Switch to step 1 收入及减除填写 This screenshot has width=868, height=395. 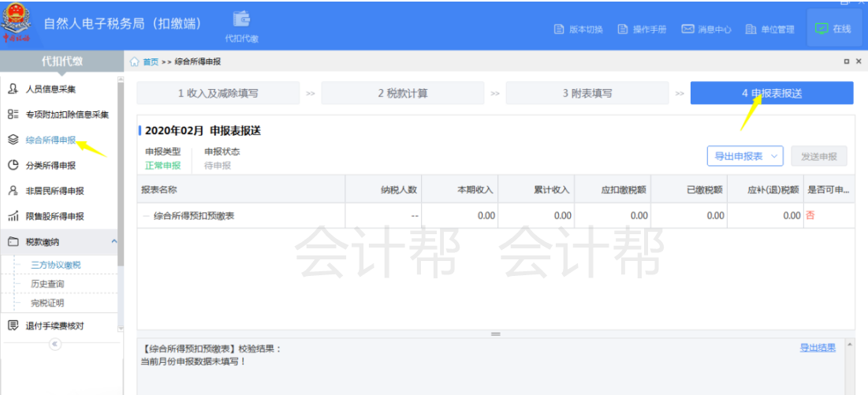coord(218,93)
